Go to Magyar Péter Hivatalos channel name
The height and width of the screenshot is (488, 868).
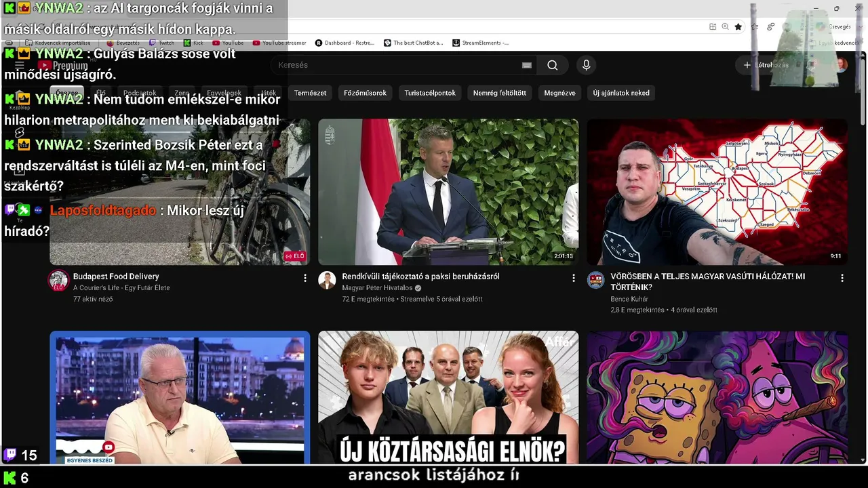click(377, 288)
